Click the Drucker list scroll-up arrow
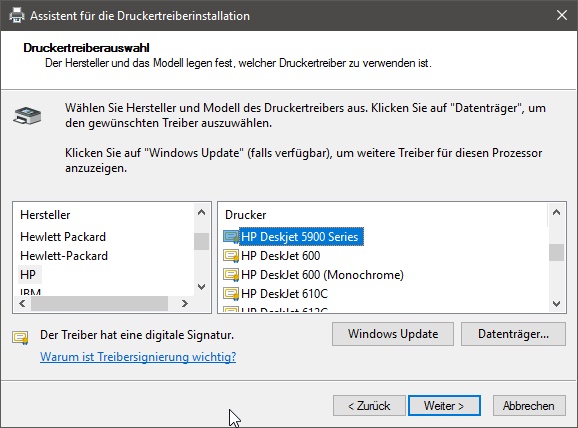Screen dimensions: 578x428 557,212
